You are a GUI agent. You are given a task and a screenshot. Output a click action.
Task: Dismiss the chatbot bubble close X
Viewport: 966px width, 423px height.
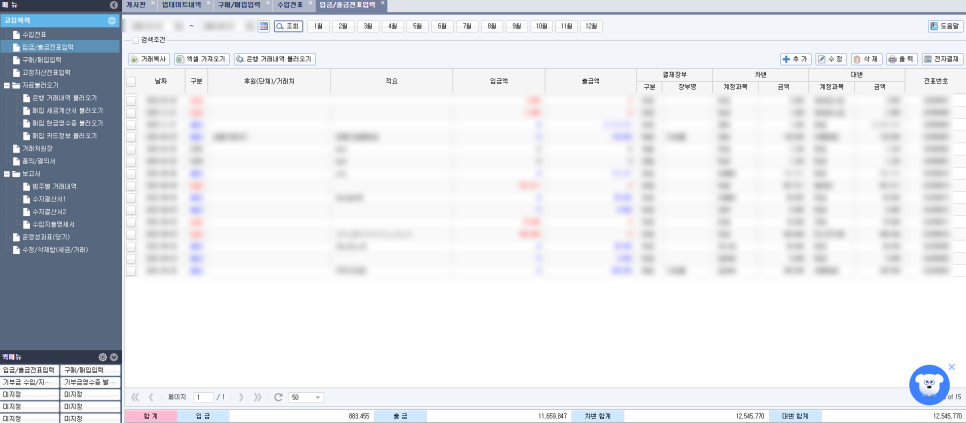point(952,367)
